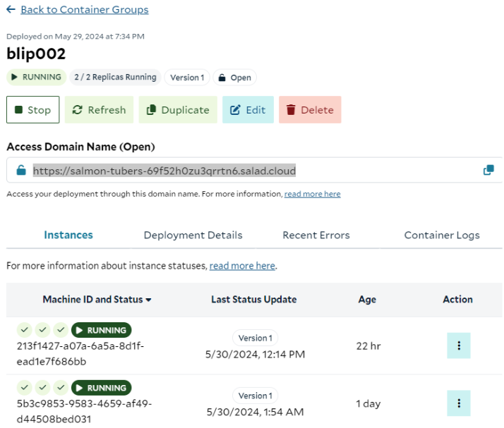
Task: Switch to Recent Errors tab
Action: tap(316, 235)
